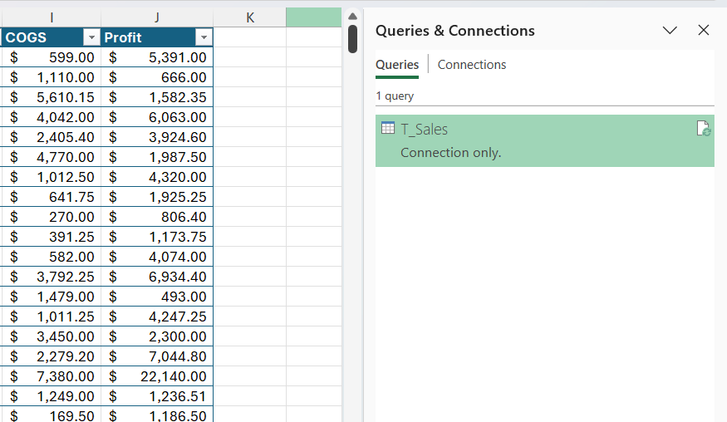Select the Profit cell 1,582.35
Image resolution: width=727 pixels, height=422 pixels.
pos(157,97)
